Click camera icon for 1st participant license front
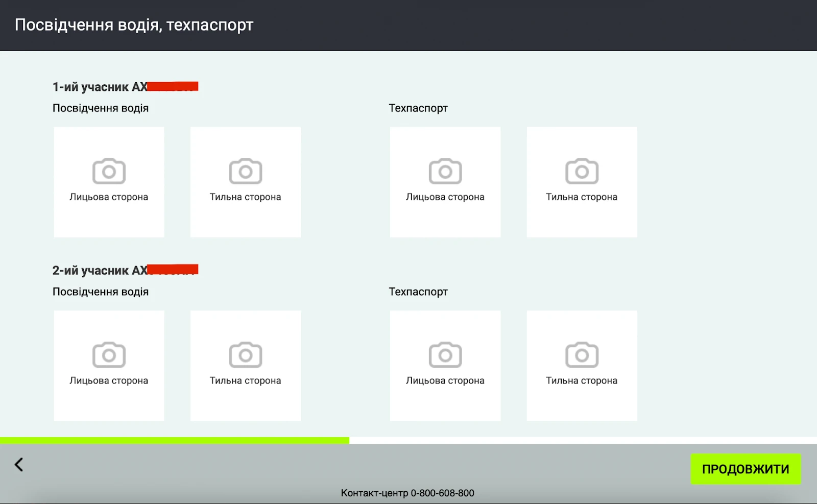Viewport: 817px width, 504px height. click(x=109, y=171)
